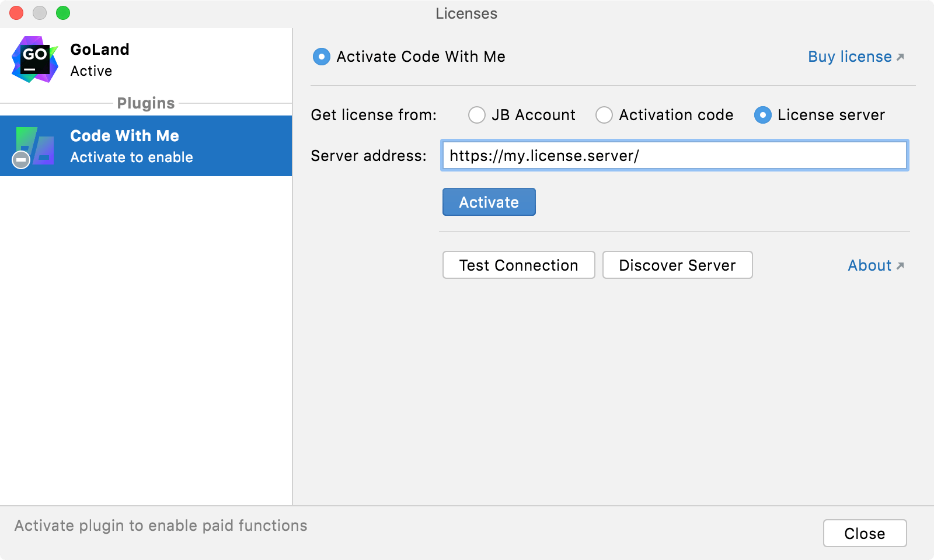Run Test Connection
934x560 pixels.
tap(518, 265)
